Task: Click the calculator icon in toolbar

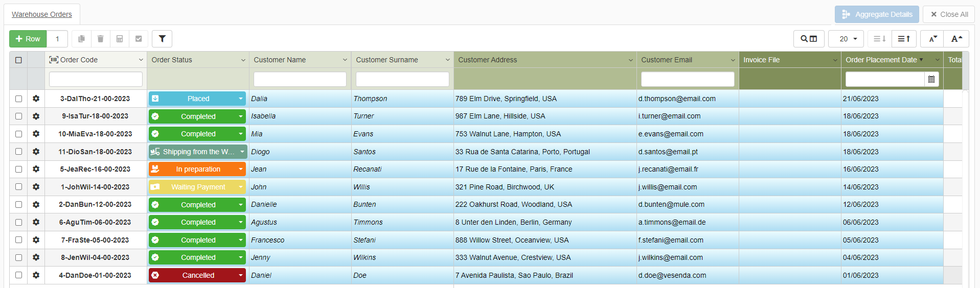Action: tap(120, 39)
